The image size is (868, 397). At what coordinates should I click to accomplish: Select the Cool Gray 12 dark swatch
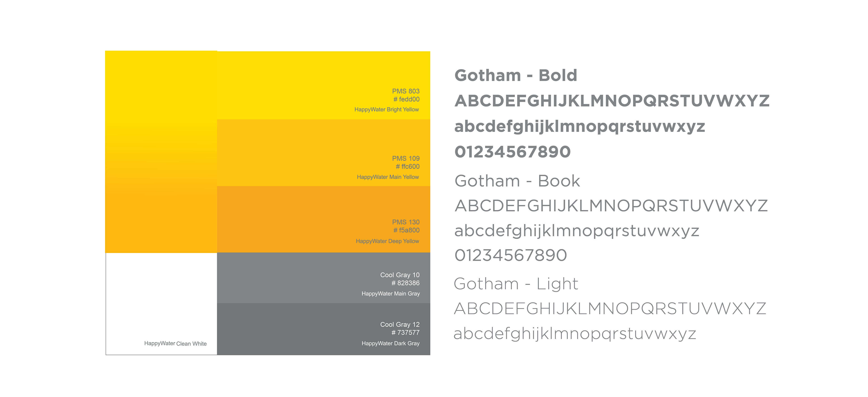pos(323,329)
